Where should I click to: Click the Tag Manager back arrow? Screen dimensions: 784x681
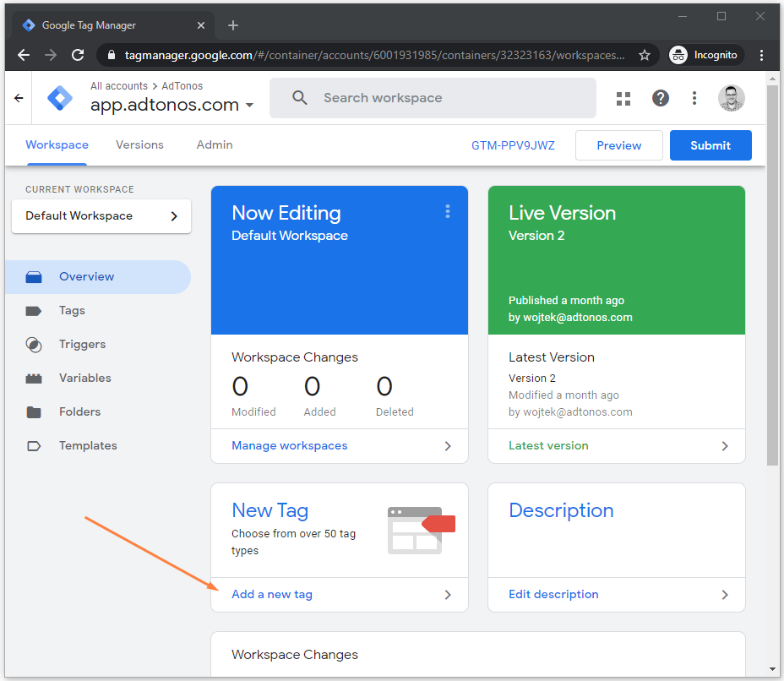19,98
